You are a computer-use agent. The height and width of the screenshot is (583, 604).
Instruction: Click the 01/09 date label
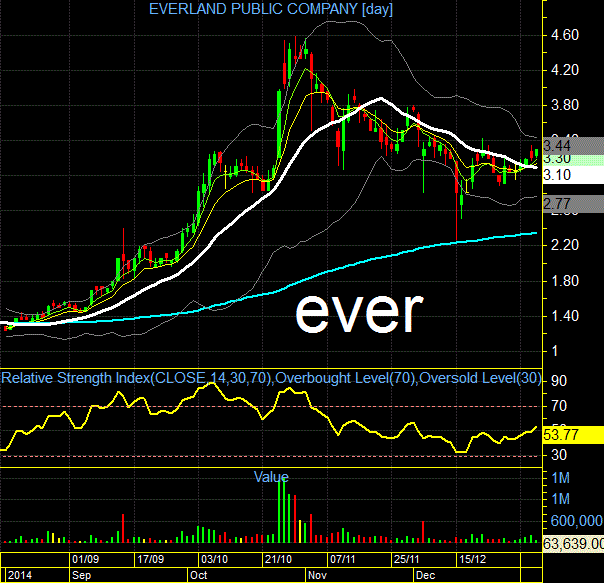click(85, 559)
